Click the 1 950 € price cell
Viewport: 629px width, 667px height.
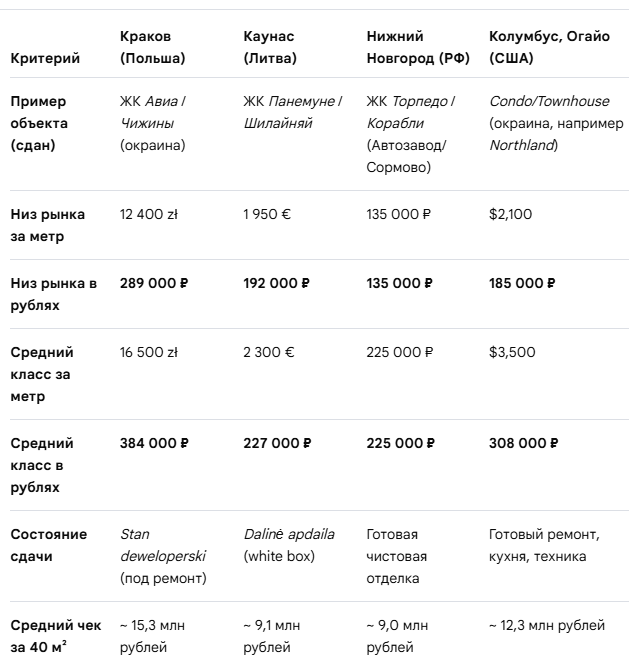coord(267,214)
